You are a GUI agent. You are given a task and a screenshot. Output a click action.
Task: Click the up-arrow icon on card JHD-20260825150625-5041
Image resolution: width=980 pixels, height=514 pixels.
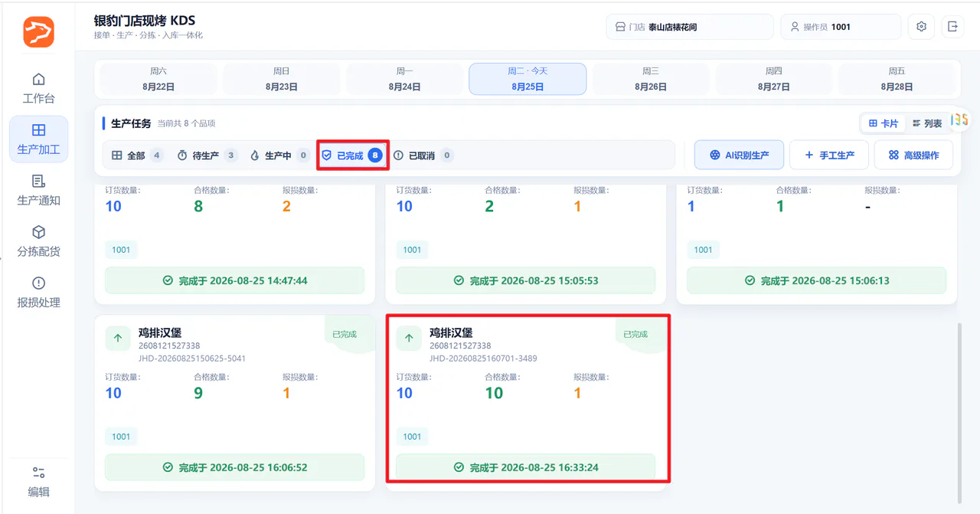[118, 338]
